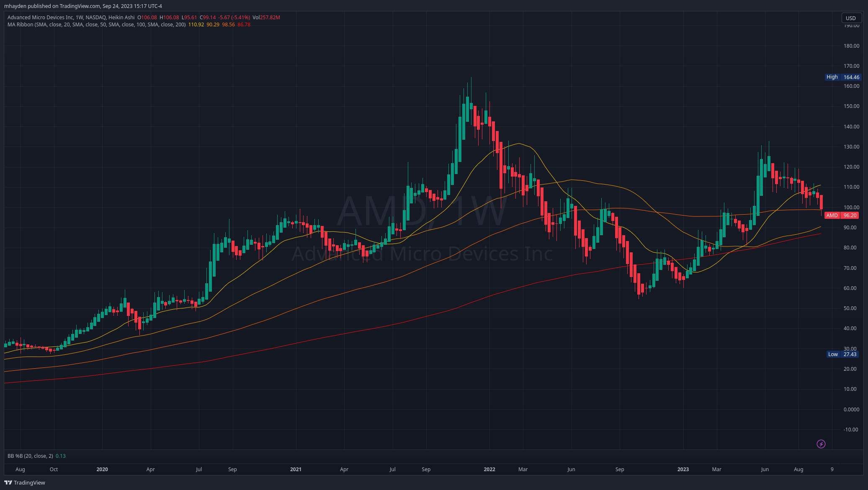
Task: Click the 2022 label on time axis
Action: coord(489,469)
